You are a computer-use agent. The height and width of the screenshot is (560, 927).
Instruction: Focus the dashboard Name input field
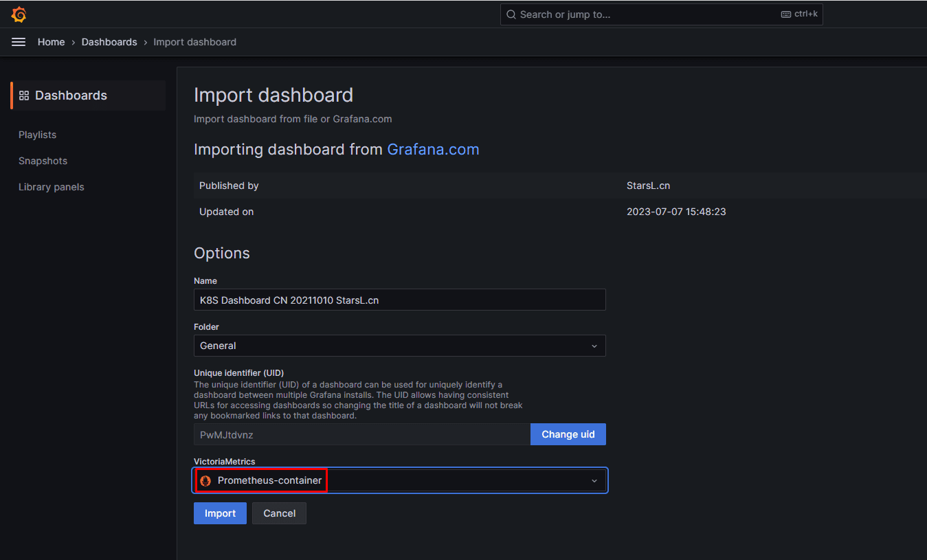click(x=400, y=300)
